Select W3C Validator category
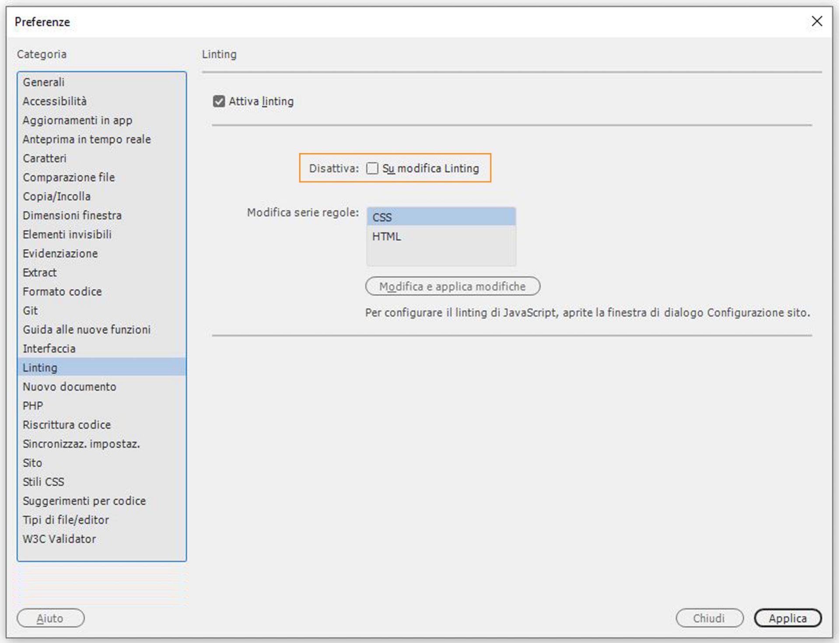The image size is (840, 643). click(59, 539)
